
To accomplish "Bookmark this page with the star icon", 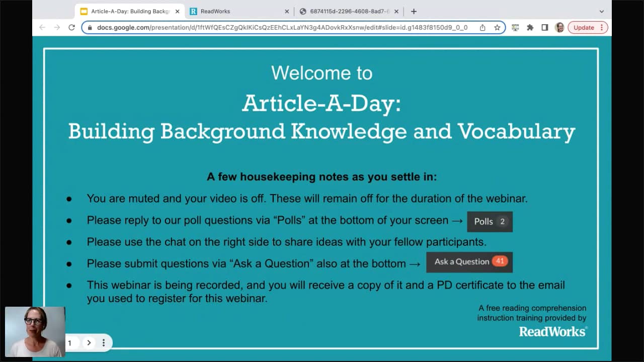I will tap(497, 28).
